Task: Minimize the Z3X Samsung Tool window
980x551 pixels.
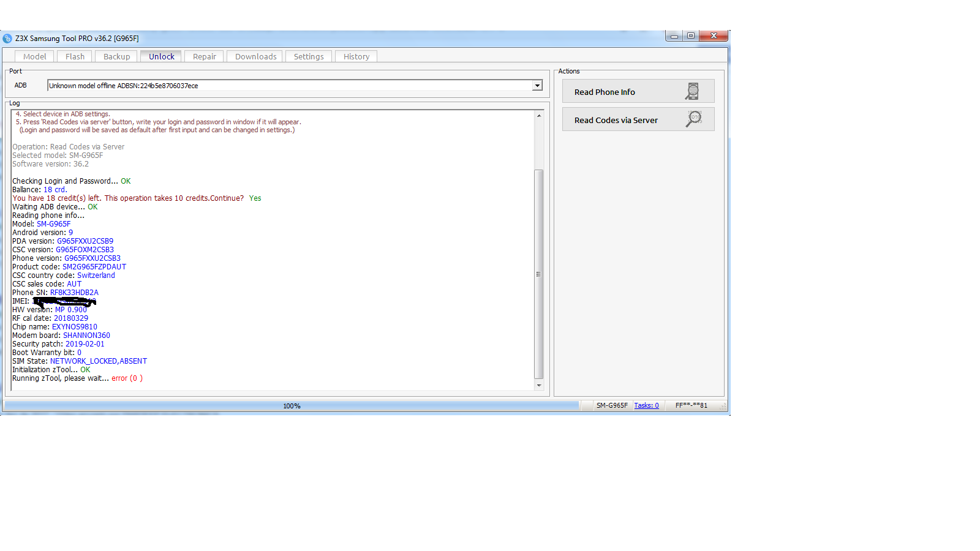Action: pos(674,36)
